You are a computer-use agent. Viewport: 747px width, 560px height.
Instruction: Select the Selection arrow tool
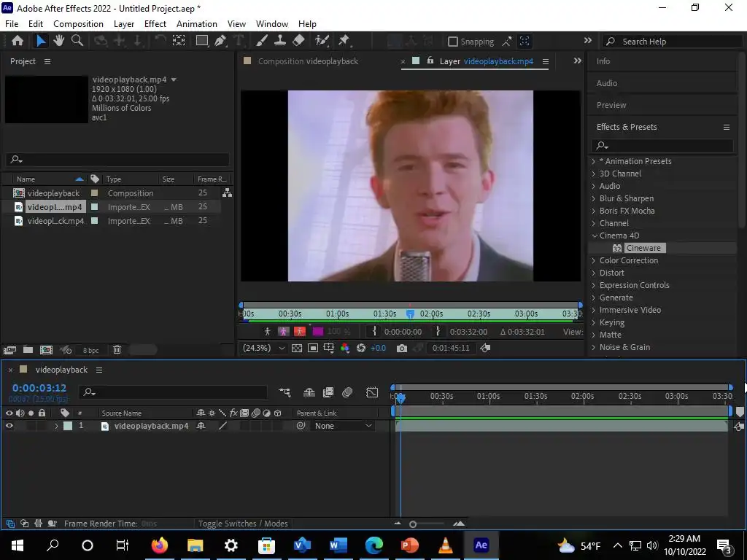(41, 41)
